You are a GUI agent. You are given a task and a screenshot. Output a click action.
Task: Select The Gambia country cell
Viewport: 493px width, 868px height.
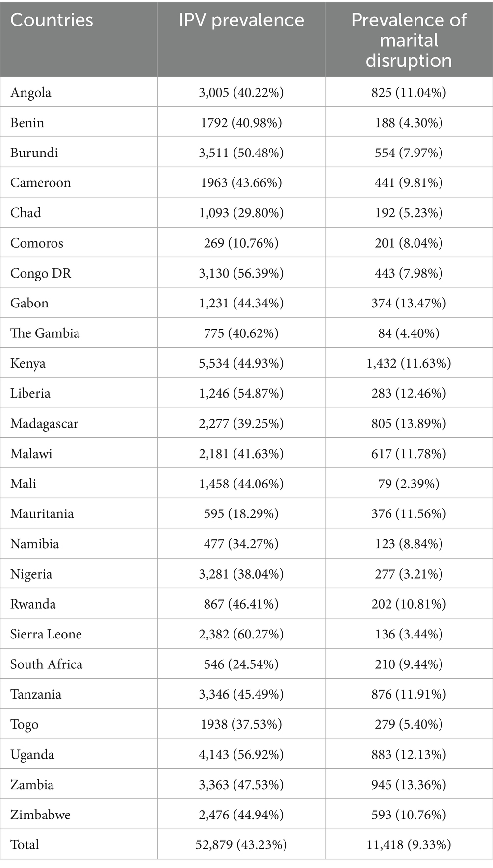point(45,333)
